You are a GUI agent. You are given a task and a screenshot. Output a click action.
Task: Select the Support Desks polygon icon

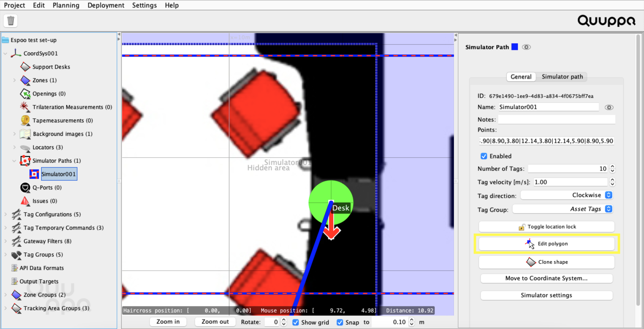pyautogui.click(x=25, y=67)
